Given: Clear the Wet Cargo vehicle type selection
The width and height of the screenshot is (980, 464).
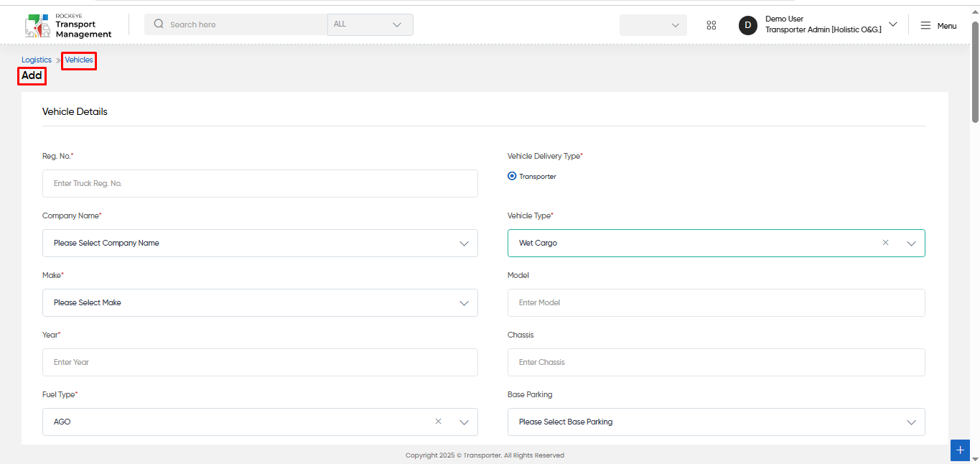Looking at the screenshot, I should point(885,243).
